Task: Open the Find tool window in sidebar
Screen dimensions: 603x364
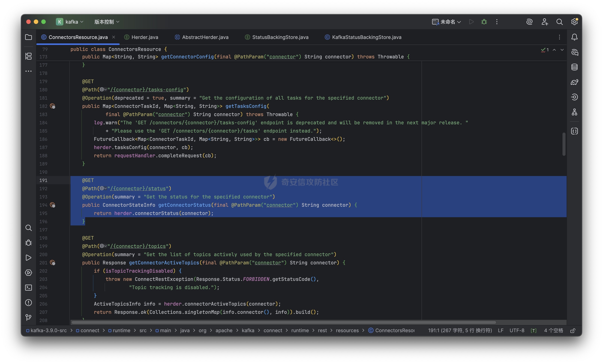Action: tap(28, 228)
